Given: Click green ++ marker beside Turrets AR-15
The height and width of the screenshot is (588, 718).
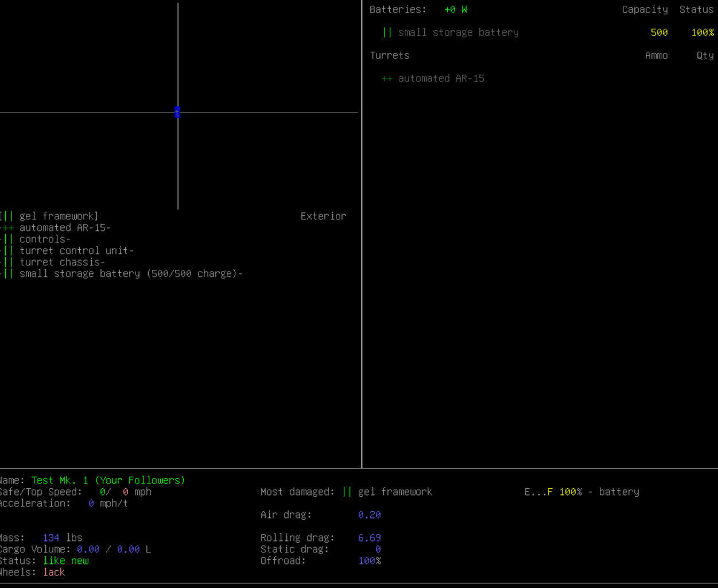Looking at the screenshot, I should 387,79.
